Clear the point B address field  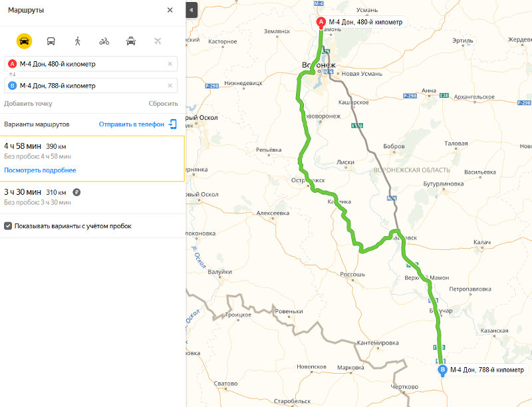click(x=170, y=86)
